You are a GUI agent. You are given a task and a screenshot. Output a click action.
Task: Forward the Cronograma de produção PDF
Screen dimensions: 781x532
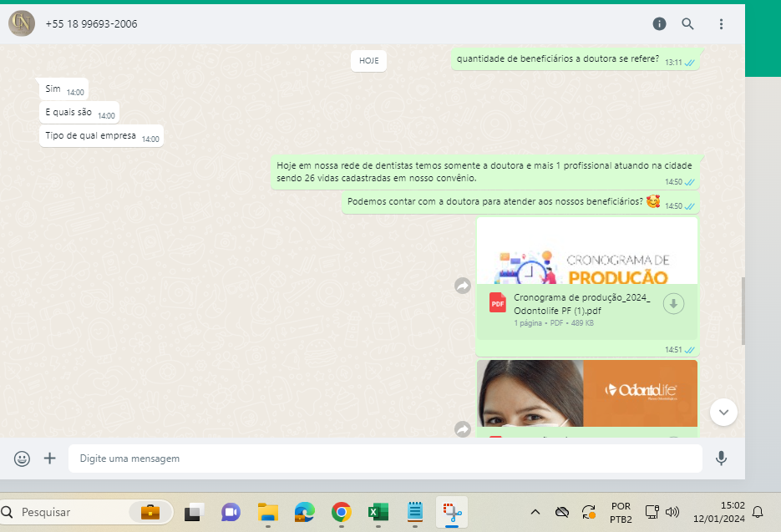coord(463,286)
